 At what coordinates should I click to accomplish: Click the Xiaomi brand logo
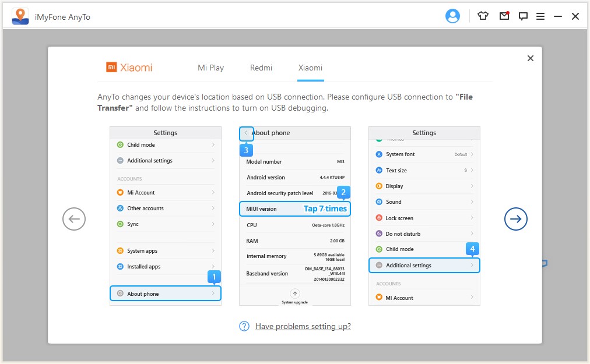129,68
